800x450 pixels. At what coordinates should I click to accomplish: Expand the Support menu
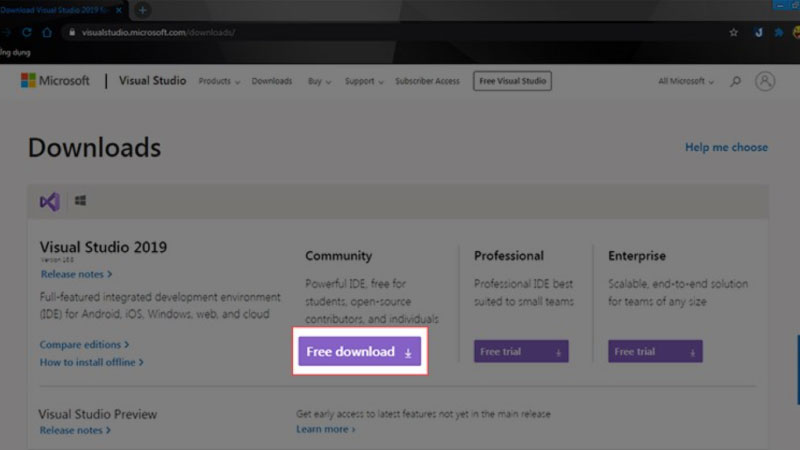(364, 81)
